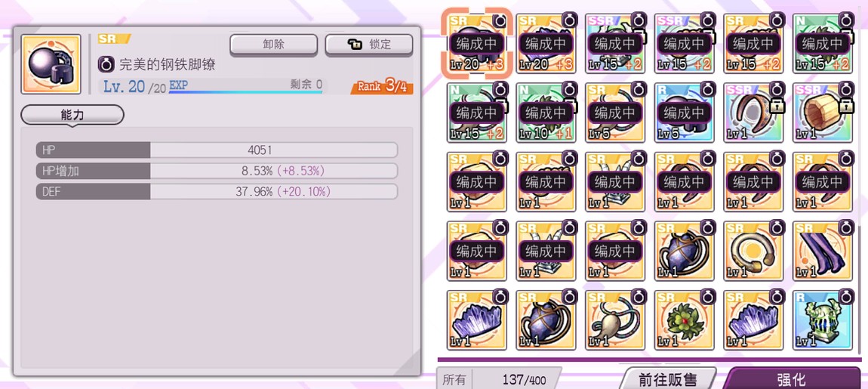Image resolution: width=868 pixels, height=389 pixels.
Task: Go to 前往贩售 sell button
Action: [x=668, y=379]
